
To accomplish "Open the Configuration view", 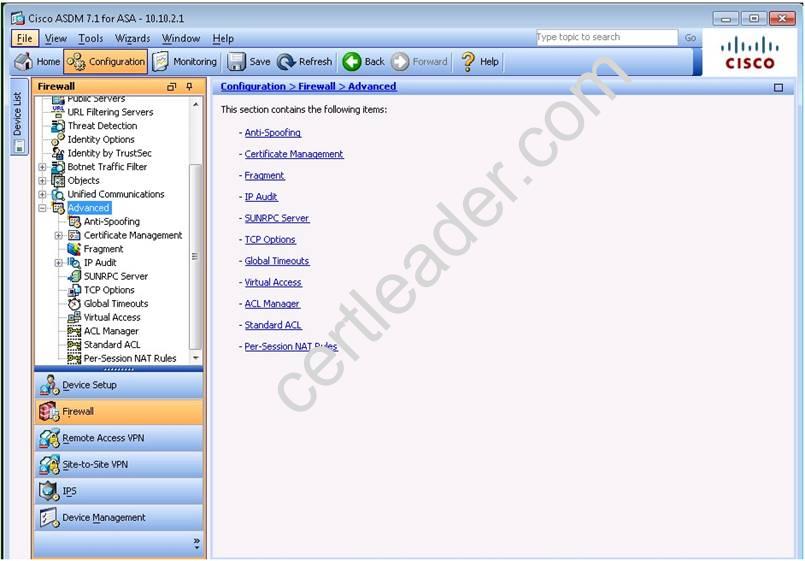I will pyautogui.click(x=106, y=62).
